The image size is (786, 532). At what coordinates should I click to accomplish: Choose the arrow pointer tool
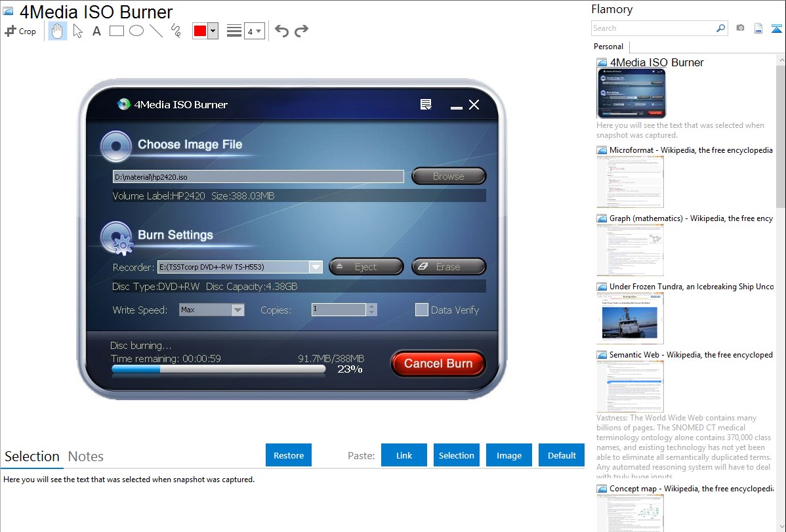77,31
